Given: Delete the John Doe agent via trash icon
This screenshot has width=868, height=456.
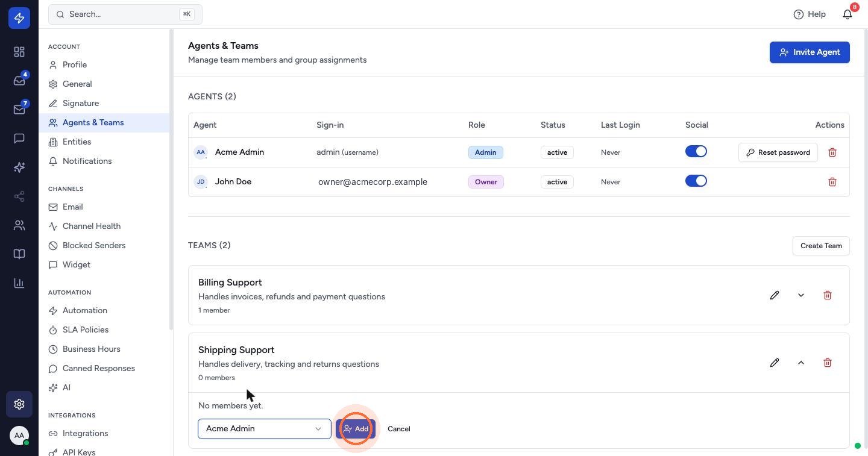Looking at the screenshot, I should point(832,182).
